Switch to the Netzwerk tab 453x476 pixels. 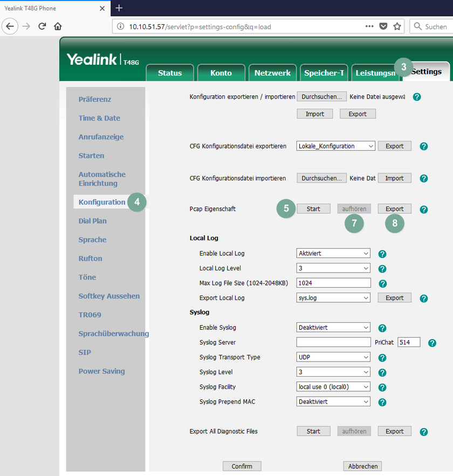(272, 72)
